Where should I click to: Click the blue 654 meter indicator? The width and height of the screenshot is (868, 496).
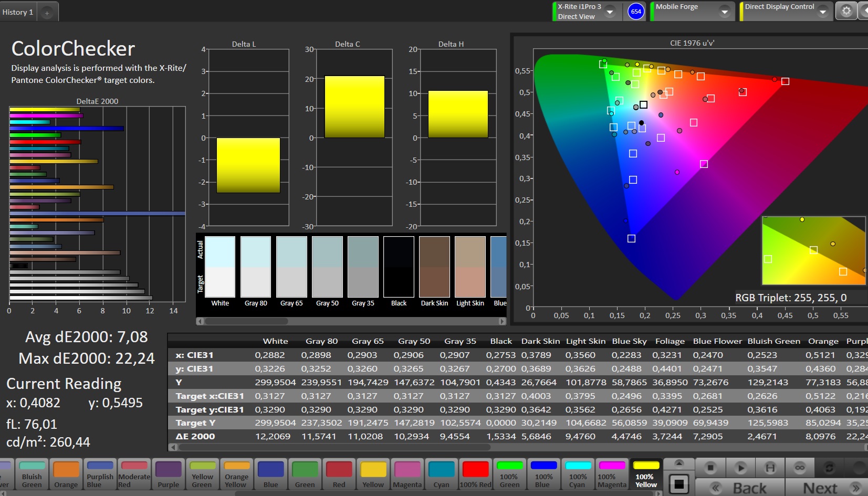coord(636,12)
